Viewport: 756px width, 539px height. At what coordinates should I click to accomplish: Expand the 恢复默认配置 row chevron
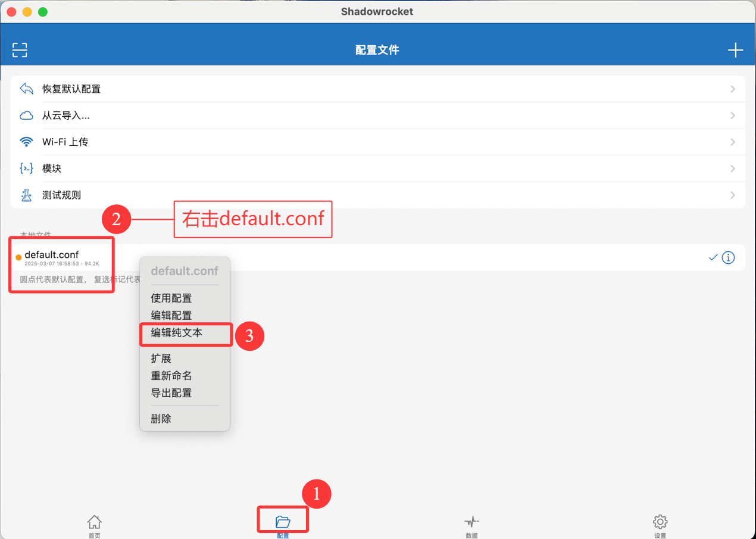[732, 89]
